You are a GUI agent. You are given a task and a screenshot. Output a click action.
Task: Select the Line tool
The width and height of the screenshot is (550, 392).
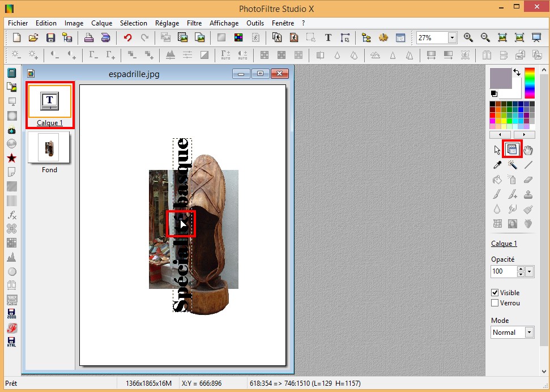coord(528,165)
